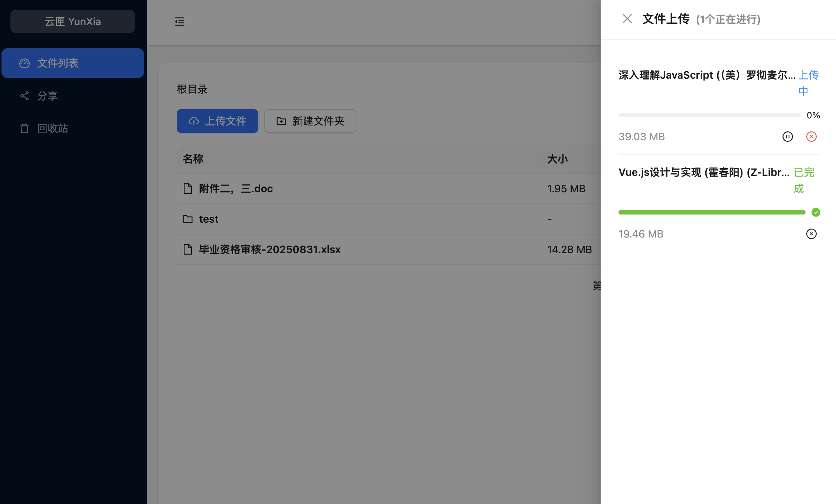Cancel the uploading JavaScript file
The height and width of the screenshot is (504, 836).
[811, 137]
